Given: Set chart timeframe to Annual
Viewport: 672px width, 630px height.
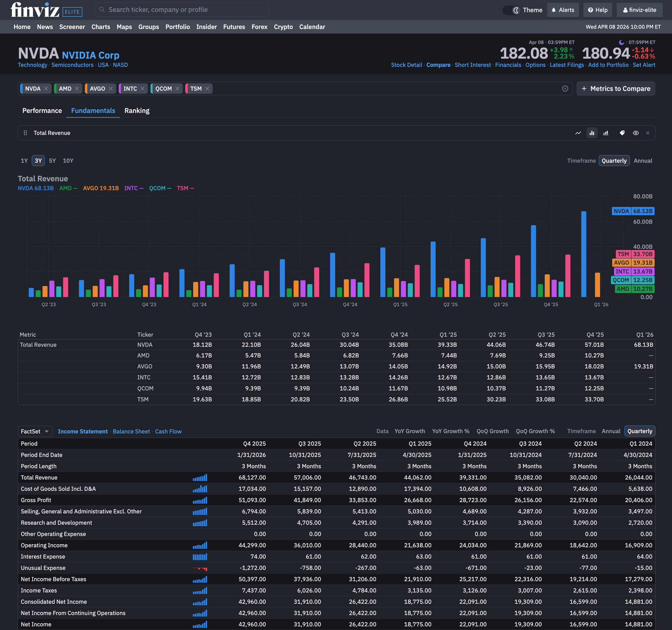Looking at the screenshot, I should tap(643, 161).
